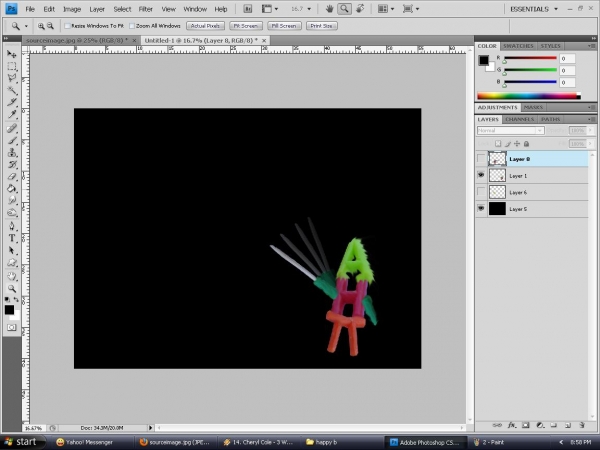600x450 pixels.
Task: Open the Image menu
Action: point(72,9)
